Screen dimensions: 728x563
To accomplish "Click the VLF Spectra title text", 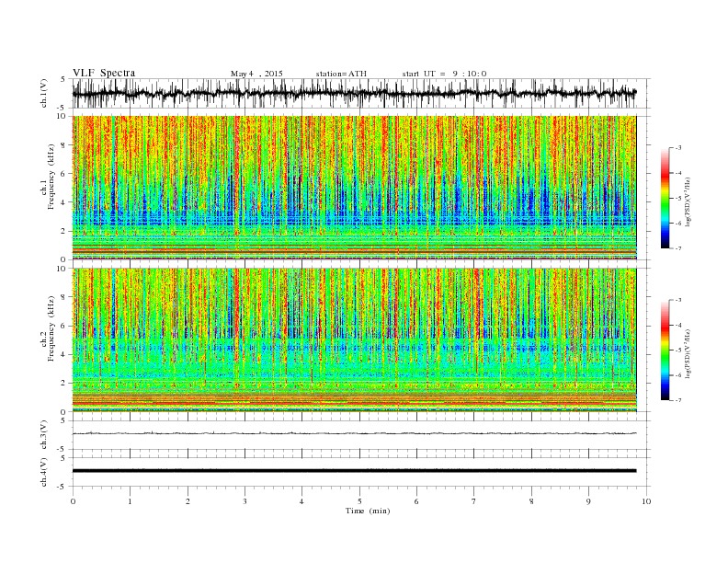I will tap(104, 73).
